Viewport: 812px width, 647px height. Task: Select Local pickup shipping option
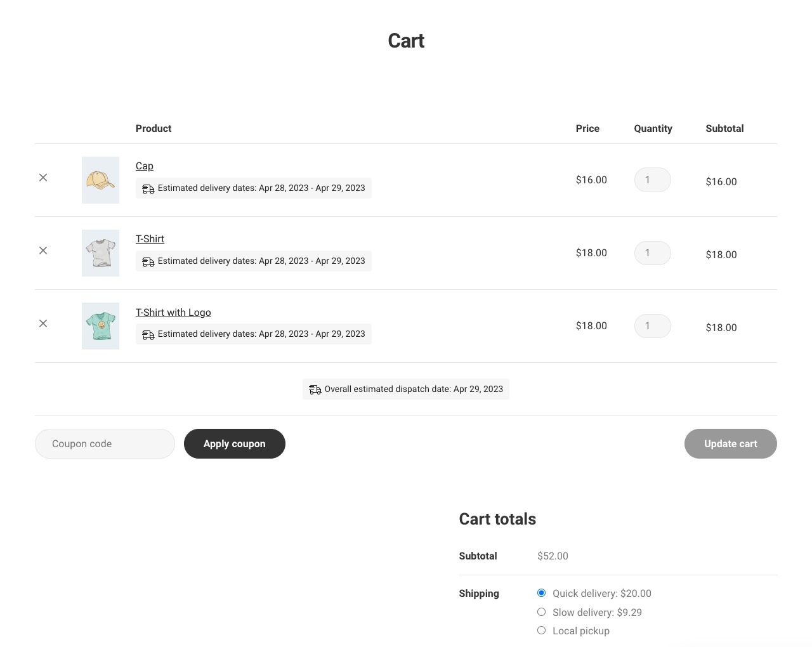point(541,631)
